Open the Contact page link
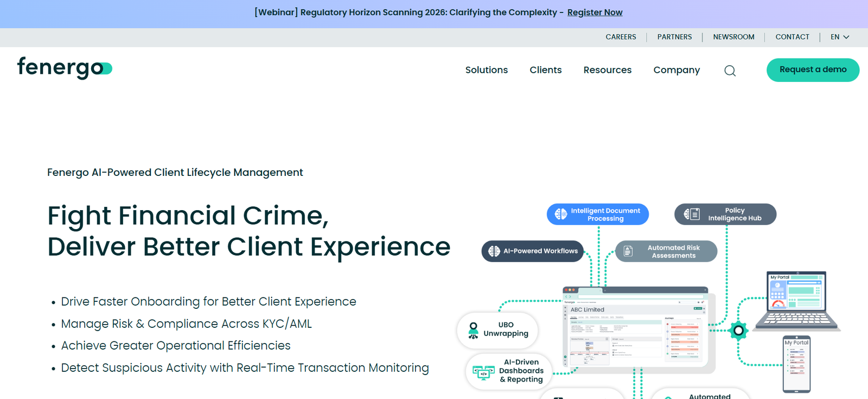Image resolution: width=868 pixels, height=399 pixels. tap(792, 37)
